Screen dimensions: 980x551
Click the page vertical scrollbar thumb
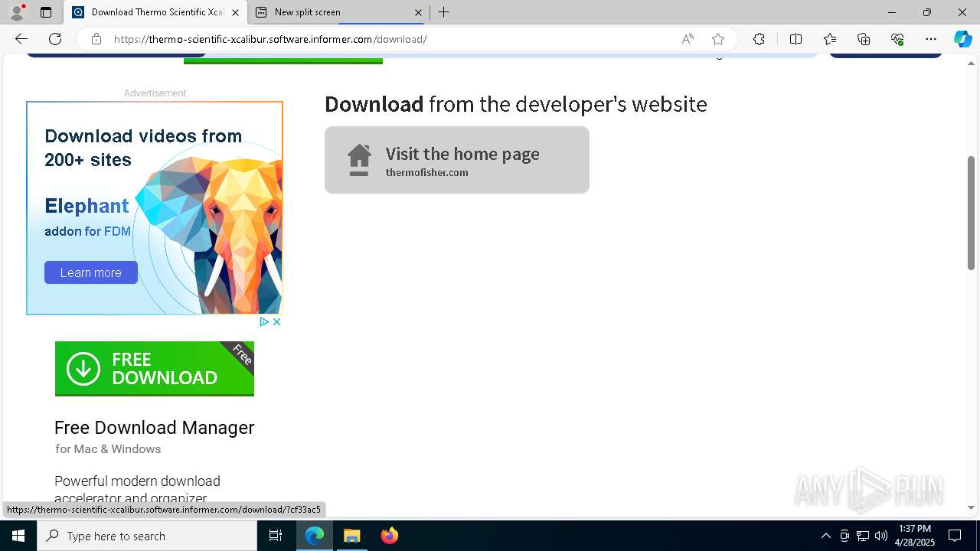[971, 213]
